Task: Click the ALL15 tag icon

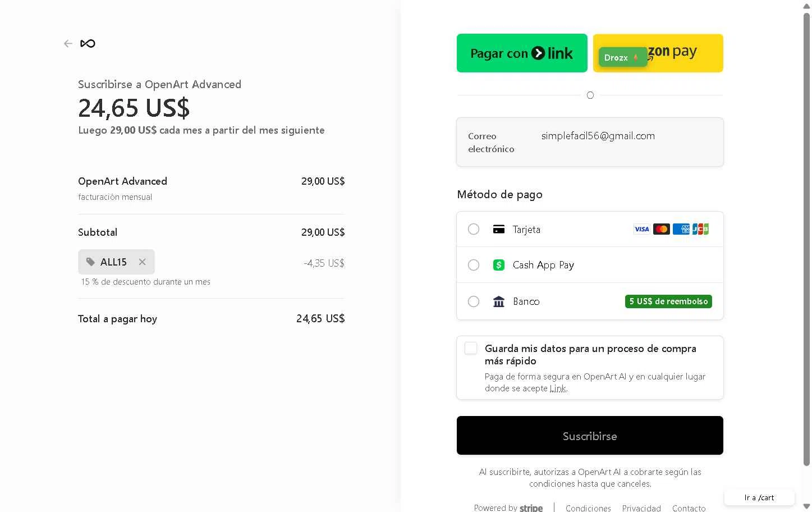Action: coord(90,262)
